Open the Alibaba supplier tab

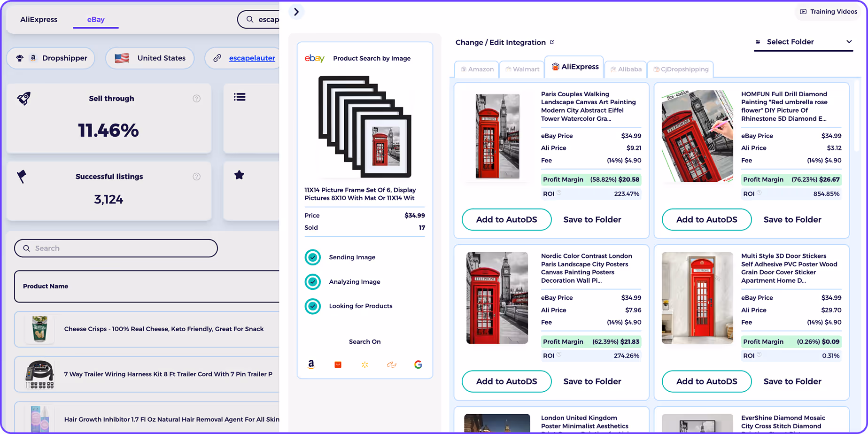tap(626, 69)
